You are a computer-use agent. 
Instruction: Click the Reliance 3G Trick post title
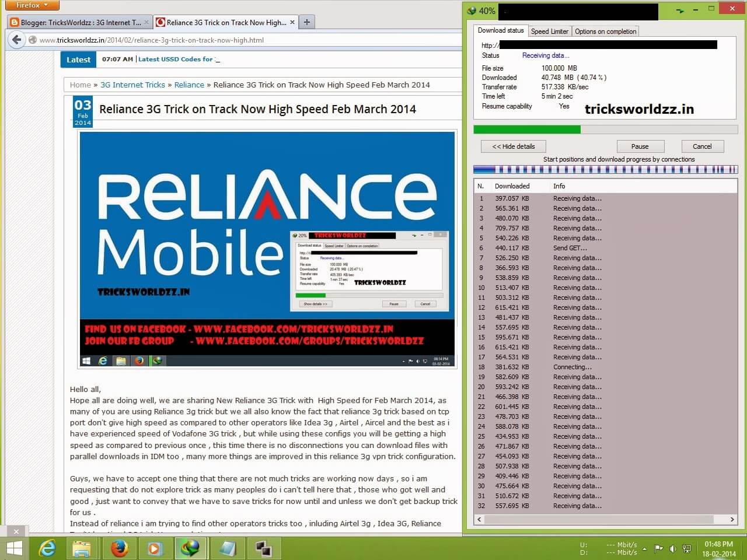pyautogui.click(x=257, y=109)
